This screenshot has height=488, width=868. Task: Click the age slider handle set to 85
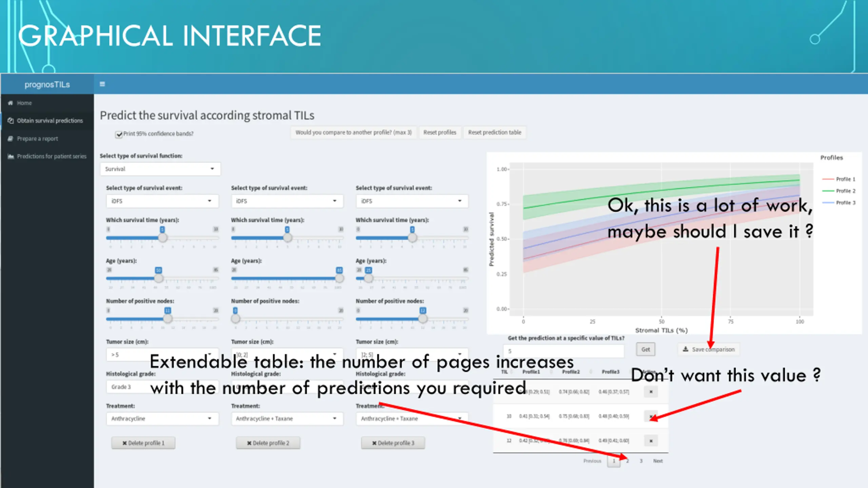click(339, 279)
